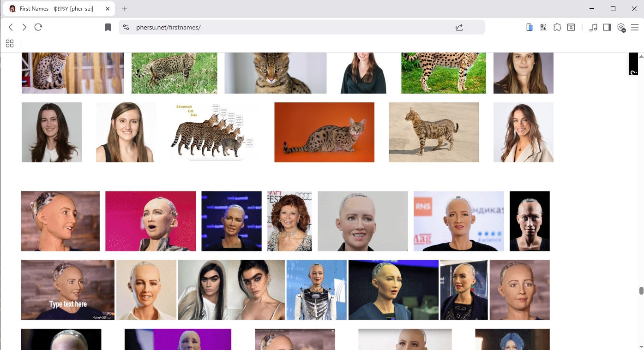644x350 pixels.
Task: Click the reload page icon
Action: point(38,27)
